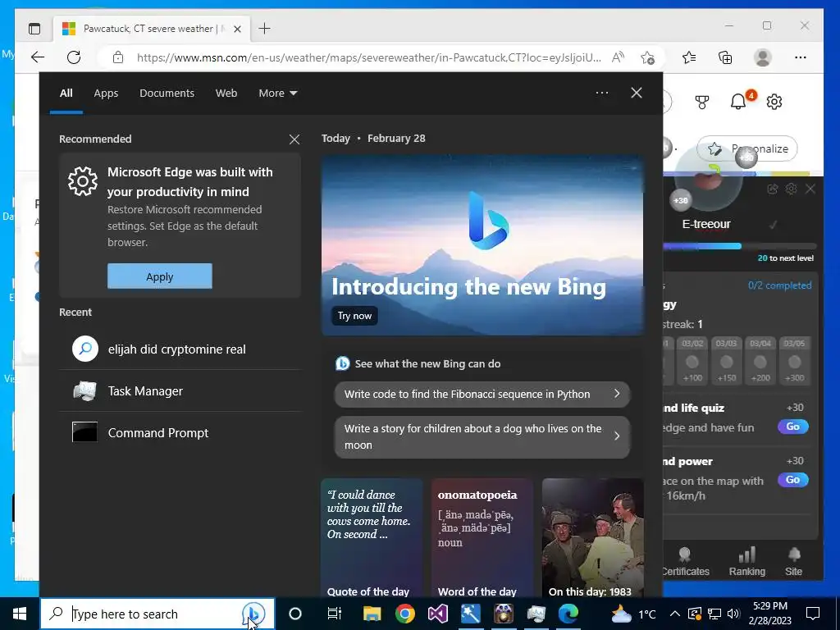This screenshot has width=840, height=630.
Task: Open Site in E-tree panel
Action: 793,561
